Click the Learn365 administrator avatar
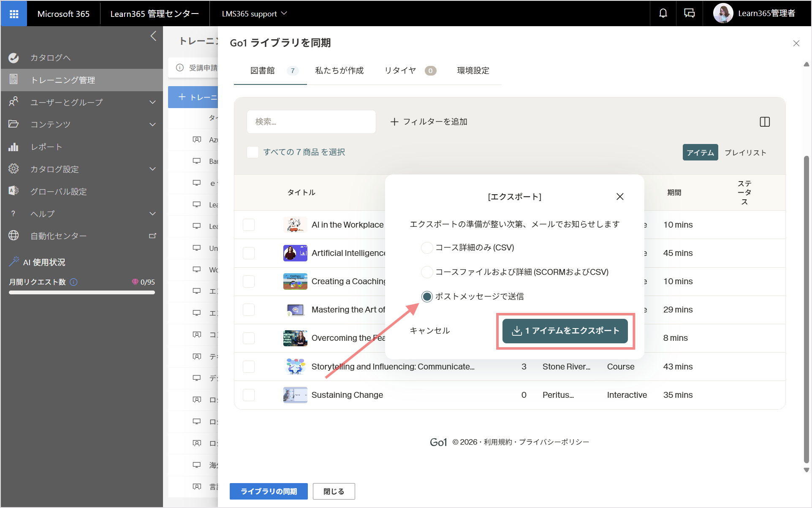Image resolution: width=812 pixels, height=508 pixels. 723,14
